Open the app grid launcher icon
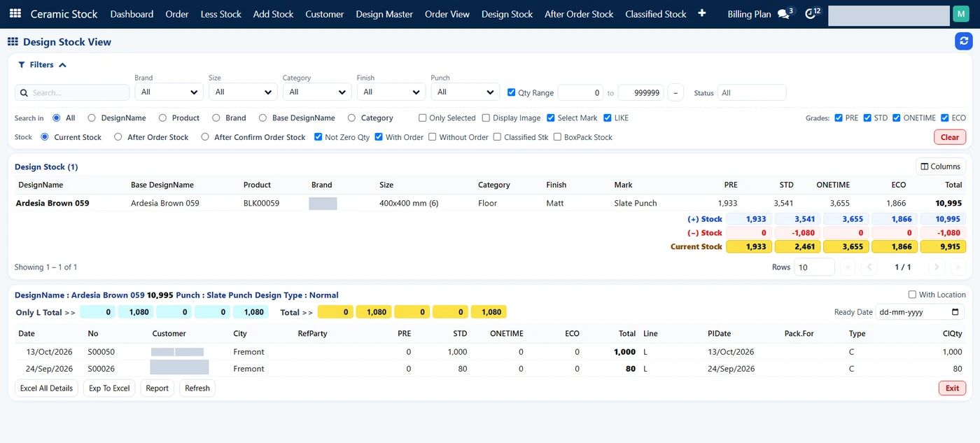The image size is (980, 443). click(x=15, y=14)
